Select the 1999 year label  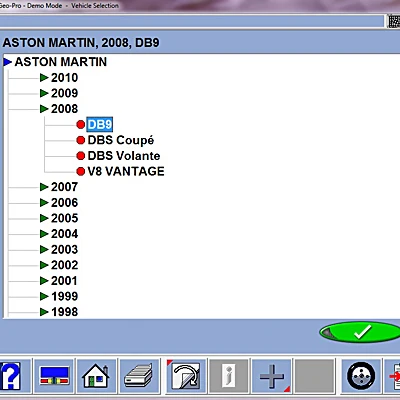tap(64, 296)
